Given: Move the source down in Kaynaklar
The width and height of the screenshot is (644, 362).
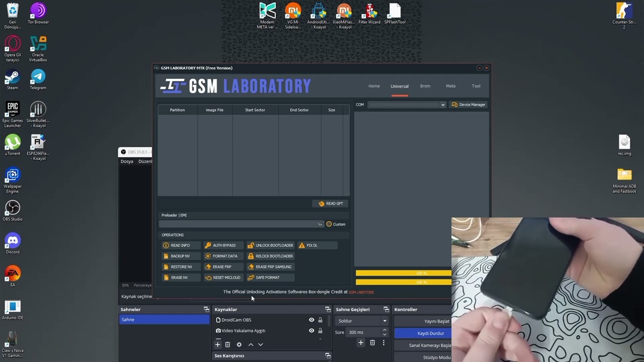Looking at the screenshot, I should tap(261, 344).
